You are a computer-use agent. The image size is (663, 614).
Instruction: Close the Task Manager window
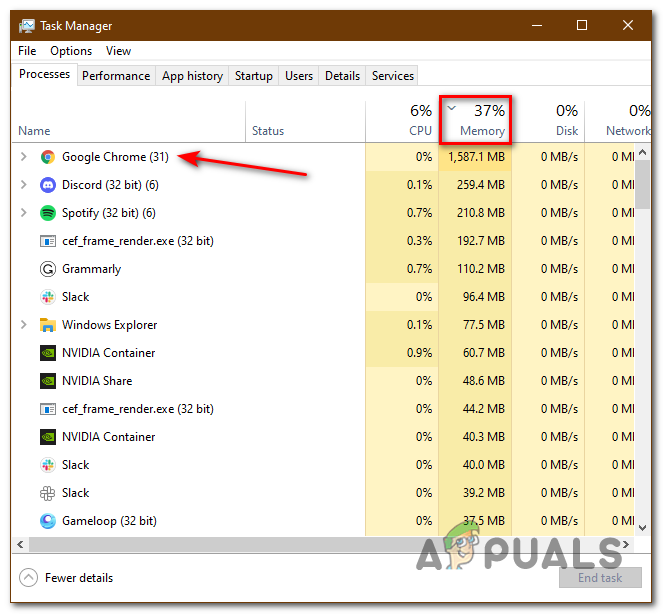[628, 25]
